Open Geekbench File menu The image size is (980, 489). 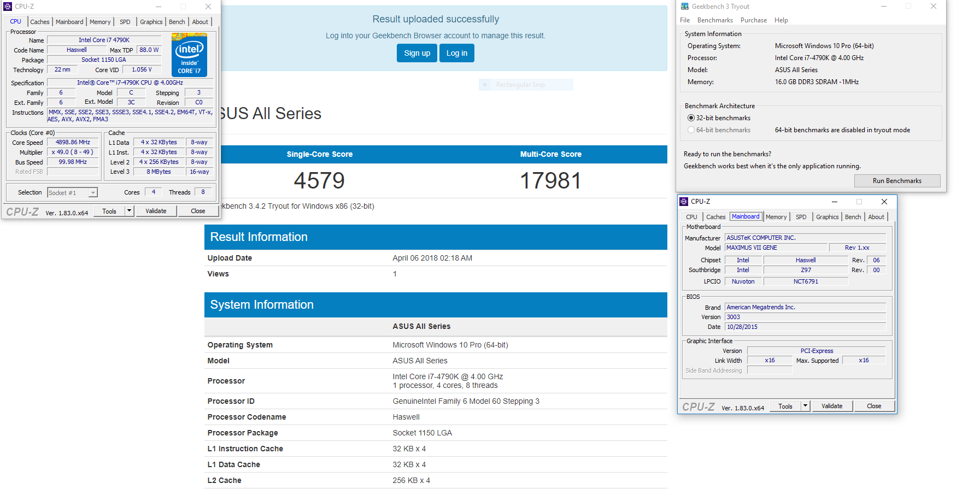point(685,20)
